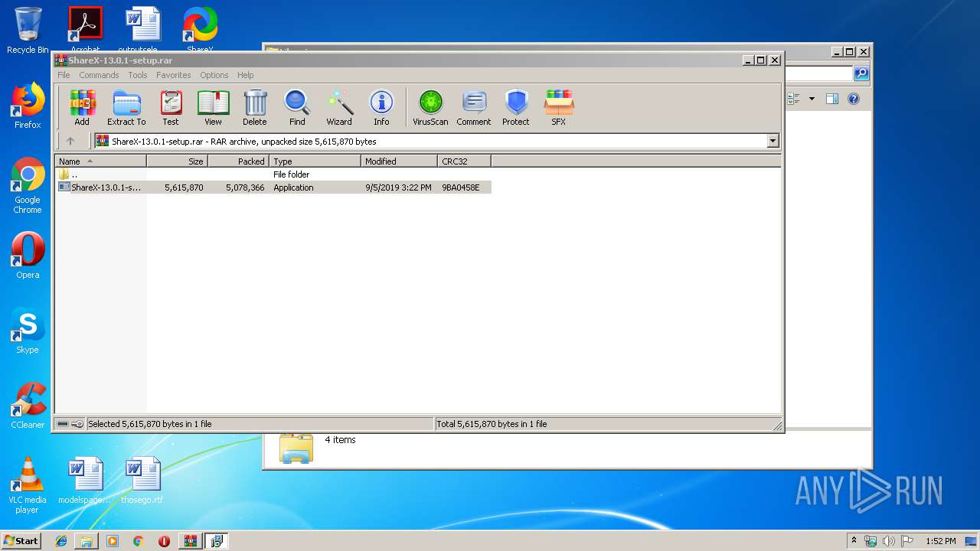Viewport: 980px width, 551px height.
Task: Select the thosego.rtf desktop file
Action: pyautogui.click(x=142, y=481)
